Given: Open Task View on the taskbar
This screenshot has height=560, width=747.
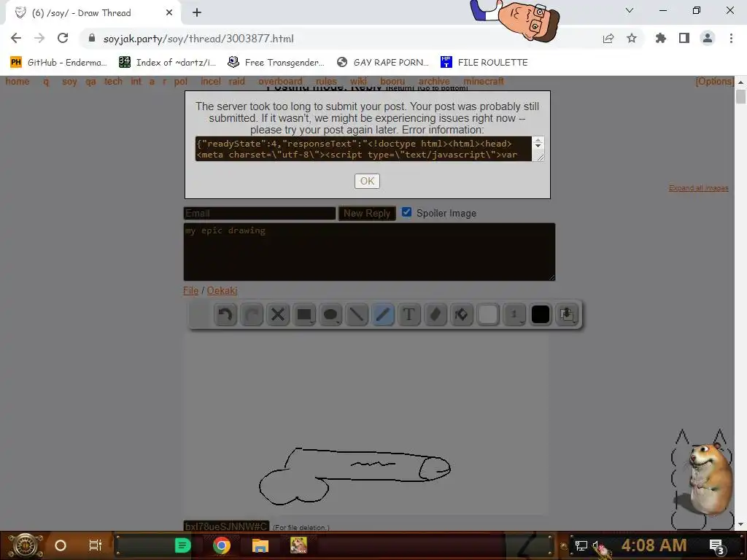Looking at the screenshot, I should (x=96, y=545).
